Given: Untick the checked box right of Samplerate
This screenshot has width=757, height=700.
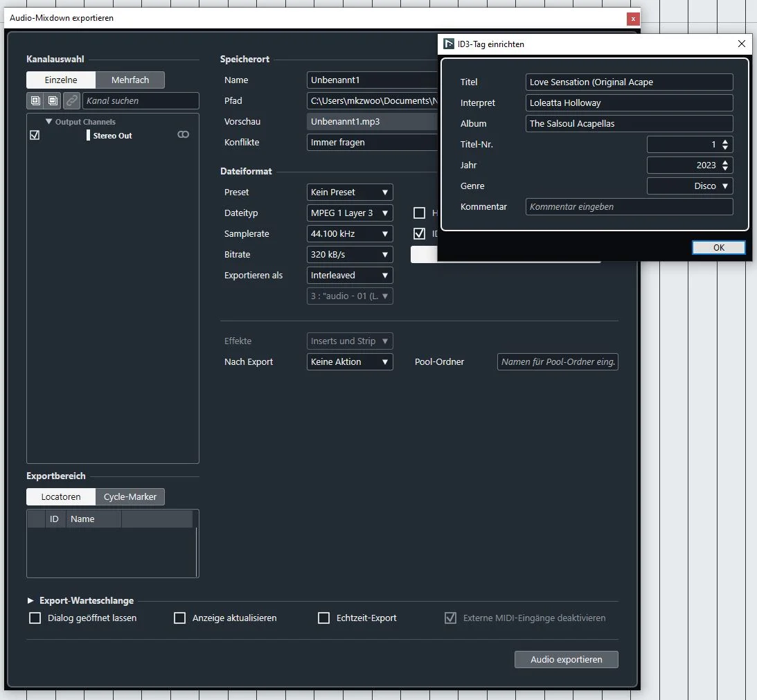Looking at the screenshot, I should 420,233.
